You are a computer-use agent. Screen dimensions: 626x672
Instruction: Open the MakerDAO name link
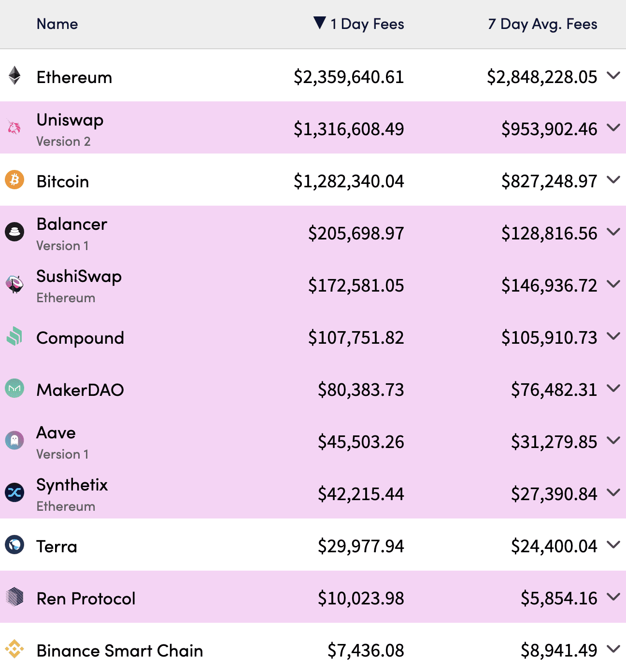pyautogui.click(x=80, y=390)
